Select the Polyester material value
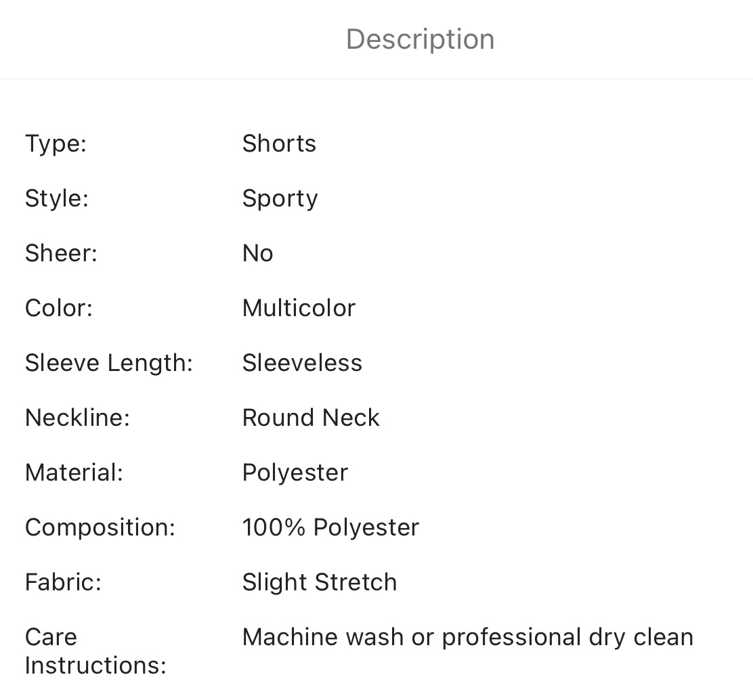This screenshot has height=700, width=753. (295, 473)
